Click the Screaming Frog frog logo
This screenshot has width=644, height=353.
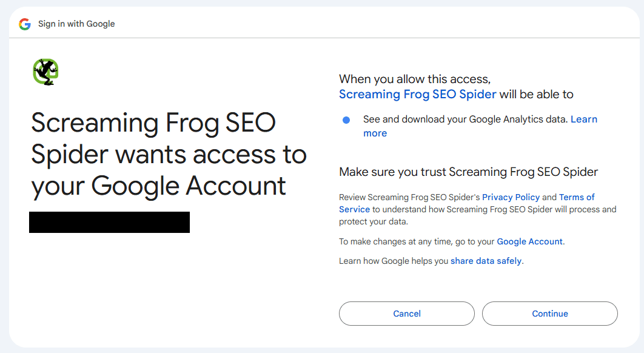click(45, 72)
